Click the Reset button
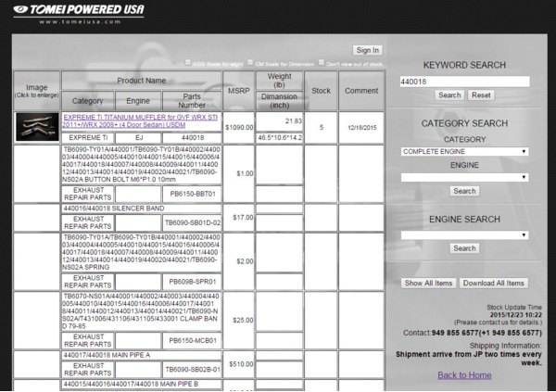 tap(481, 95)
